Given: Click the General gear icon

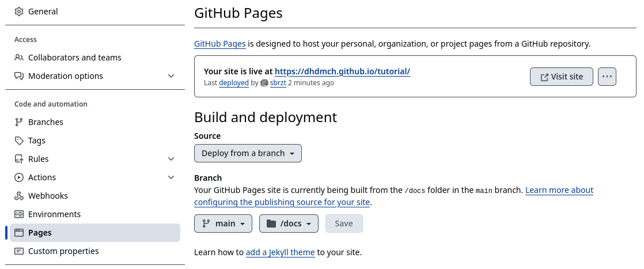Looking at the screenshot, I should tap(19, 12).
